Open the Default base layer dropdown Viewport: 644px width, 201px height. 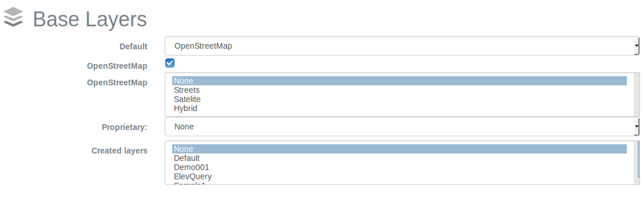pos(400,46)
